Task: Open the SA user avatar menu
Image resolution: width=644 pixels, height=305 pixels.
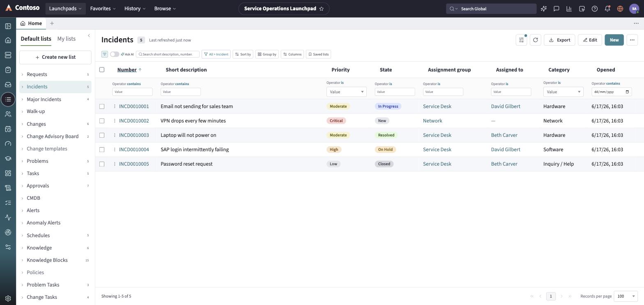Action: tap(634, 9)
